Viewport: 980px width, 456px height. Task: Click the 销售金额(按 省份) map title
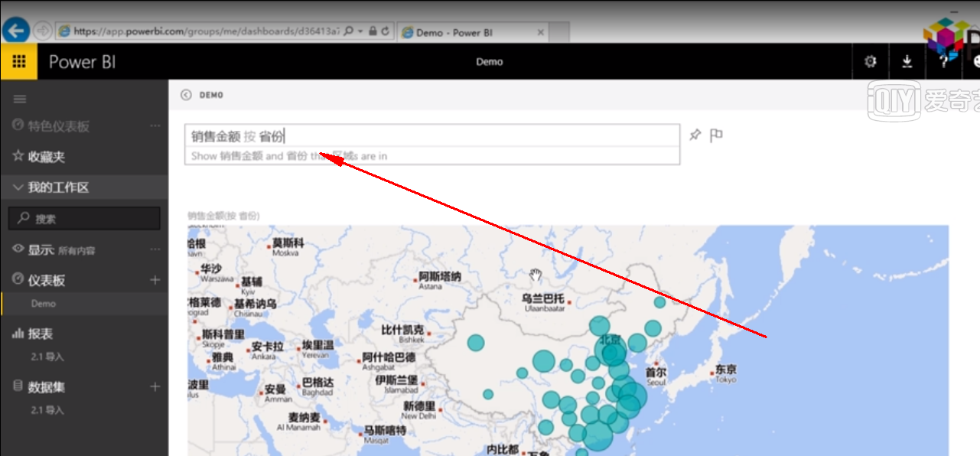223,217
